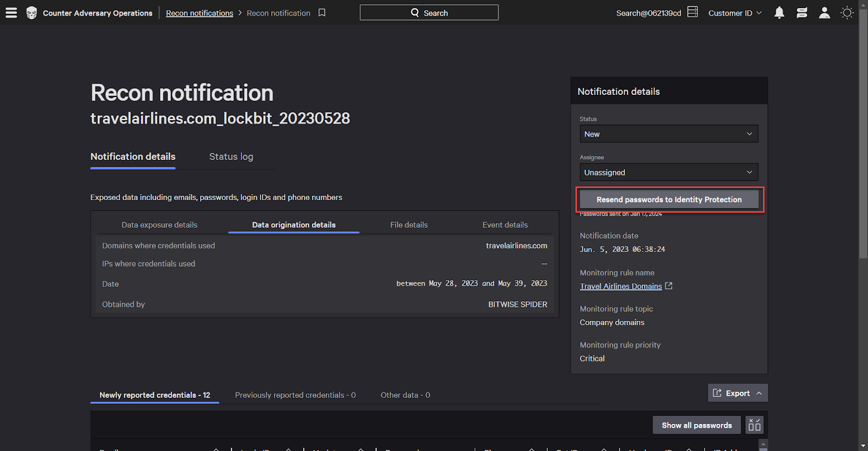
Task: Click the Counter Adversary Operations title
Action: pos(98,13)
